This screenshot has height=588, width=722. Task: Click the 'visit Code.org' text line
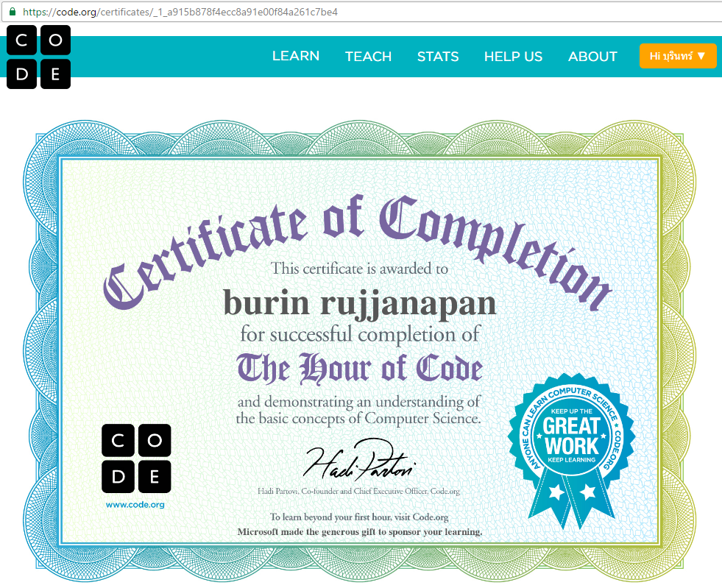point(359,517)
